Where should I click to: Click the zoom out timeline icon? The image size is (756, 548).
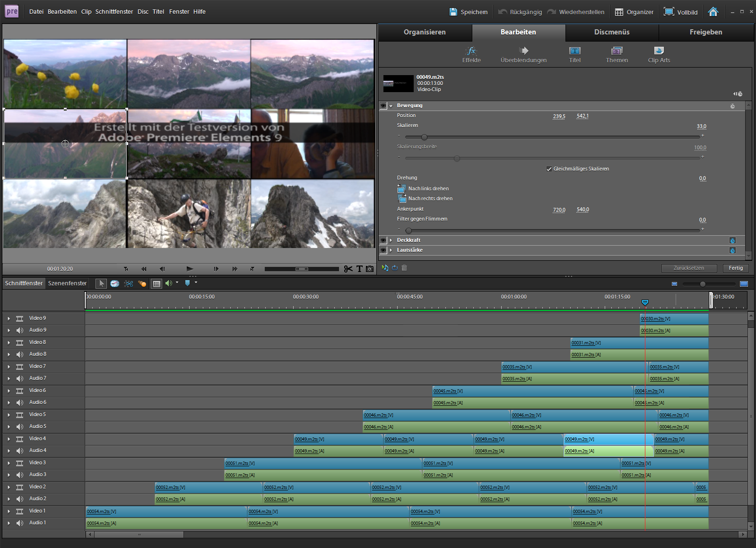(674, 284)
